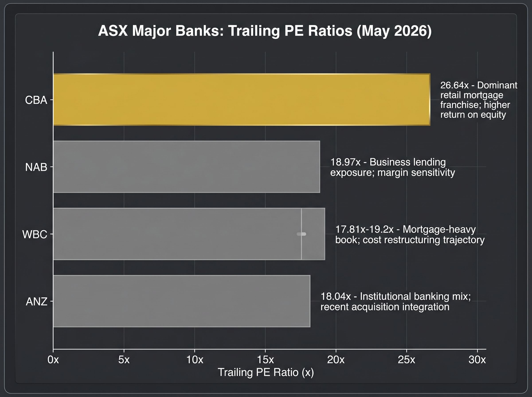Click the '26.64x - Dominant retail mortgage' annotation
Screen dimensions: 532x397
pos(479,100)
